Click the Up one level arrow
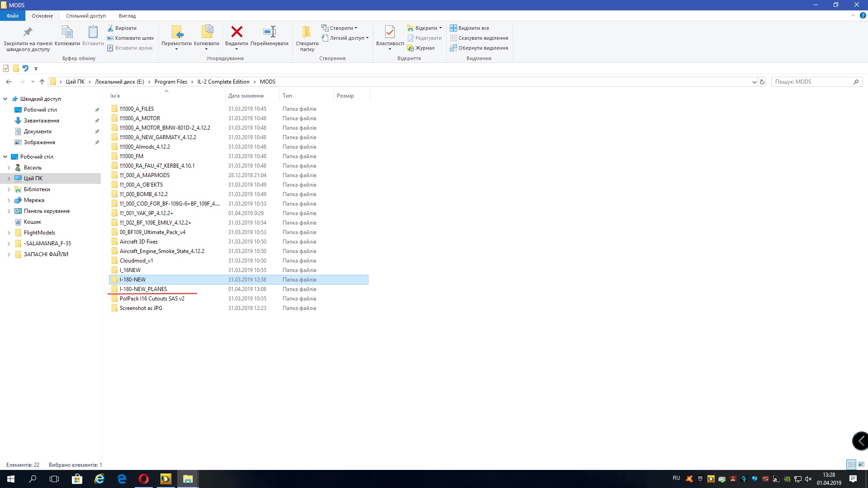This screenshot has height=488, width=868. pos(42,82)
